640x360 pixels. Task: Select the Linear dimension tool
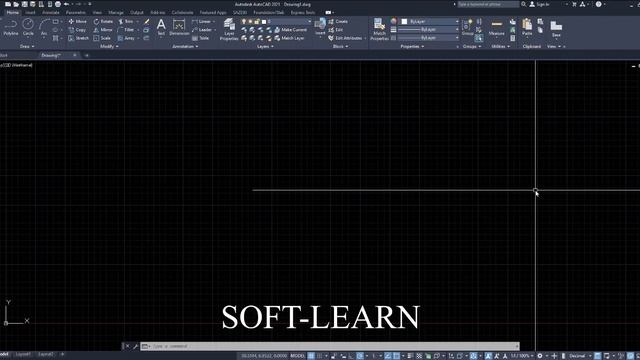tap(202, 21)
